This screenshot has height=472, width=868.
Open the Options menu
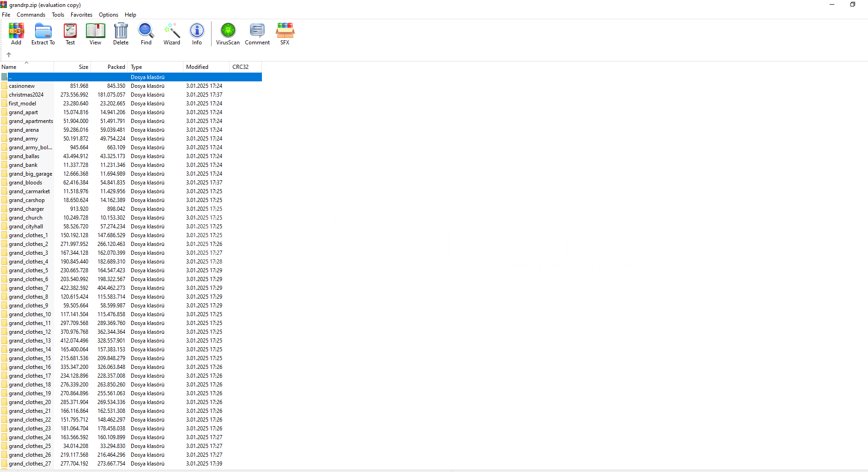click(109, 15)
